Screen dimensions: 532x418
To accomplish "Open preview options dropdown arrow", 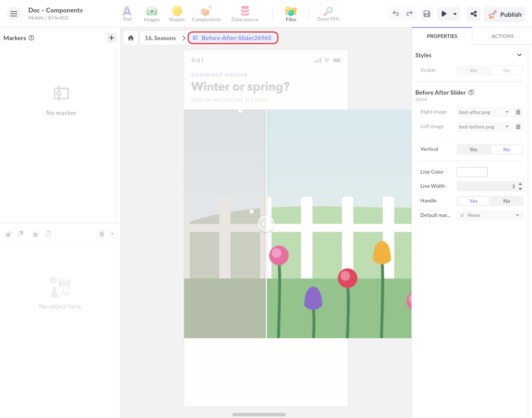I will coord(455,14).
